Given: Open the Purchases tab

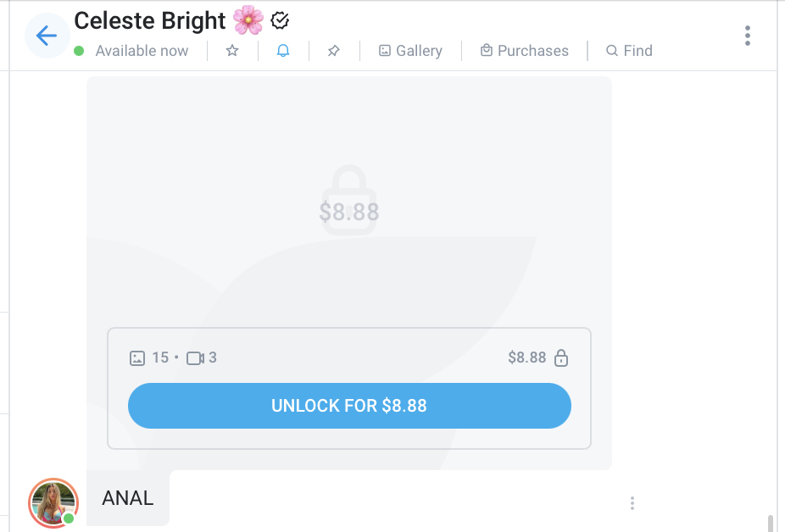Looking at the screenshot, I should click(524, 51).
